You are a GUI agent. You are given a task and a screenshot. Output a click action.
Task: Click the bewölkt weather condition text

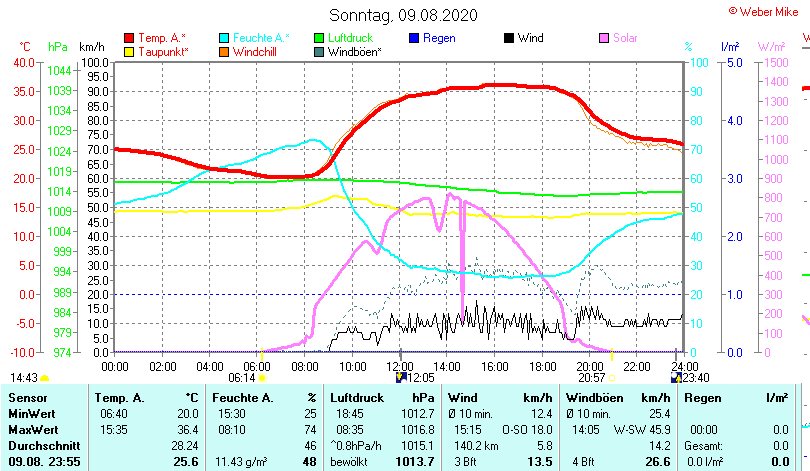pos(349,462)
